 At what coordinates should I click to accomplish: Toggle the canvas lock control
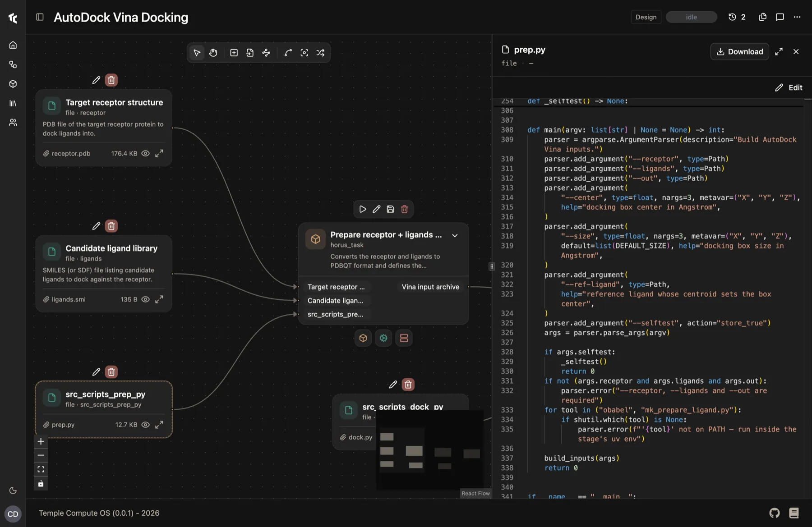coord(41,484)
